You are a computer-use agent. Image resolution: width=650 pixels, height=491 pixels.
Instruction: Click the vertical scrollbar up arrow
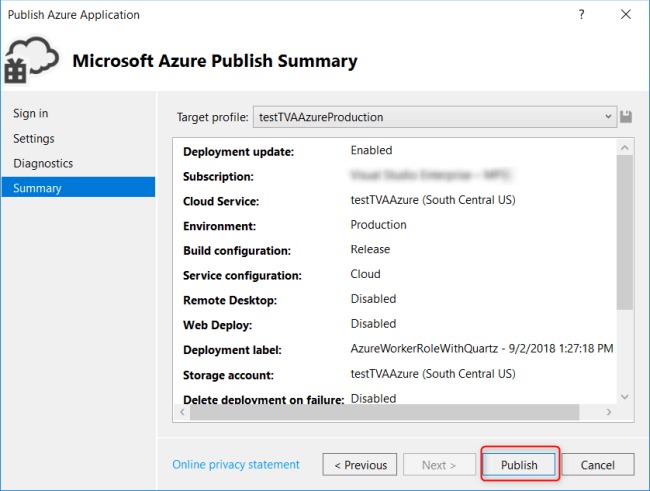point(625,148)
